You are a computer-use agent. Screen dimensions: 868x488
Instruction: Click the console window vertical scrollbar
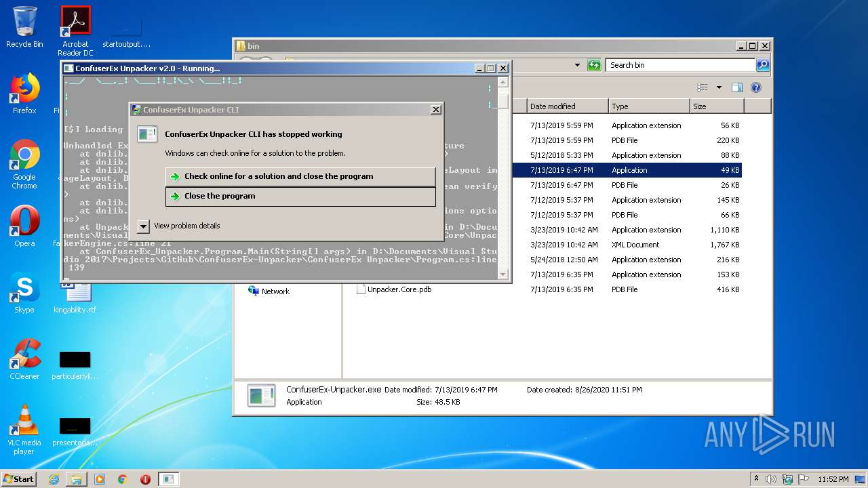[502, 178]
